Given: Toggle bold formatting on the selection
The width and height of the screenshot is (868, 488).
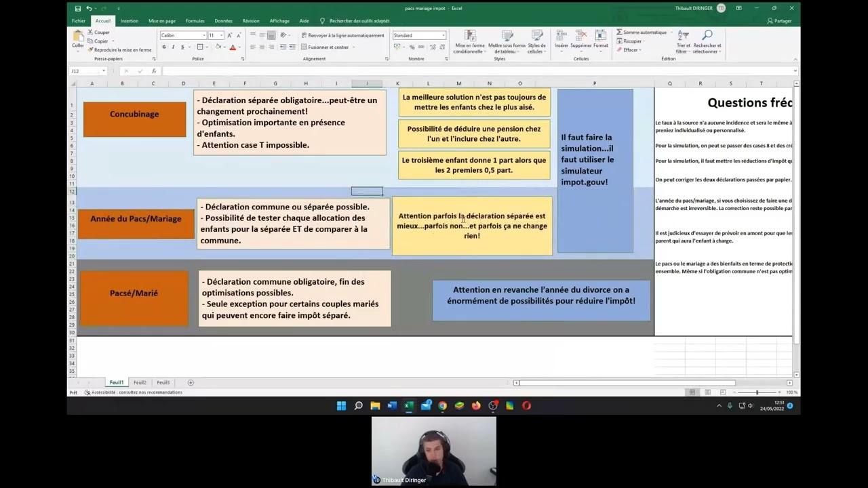Looking at the screenshot, I should pyautogui.click(x=163, y=47).
